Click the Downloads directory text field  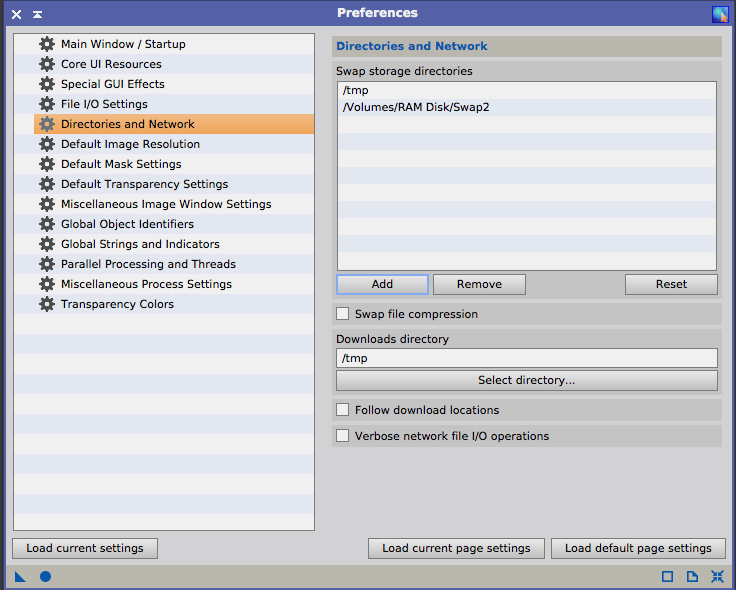[x=526, y=358]
